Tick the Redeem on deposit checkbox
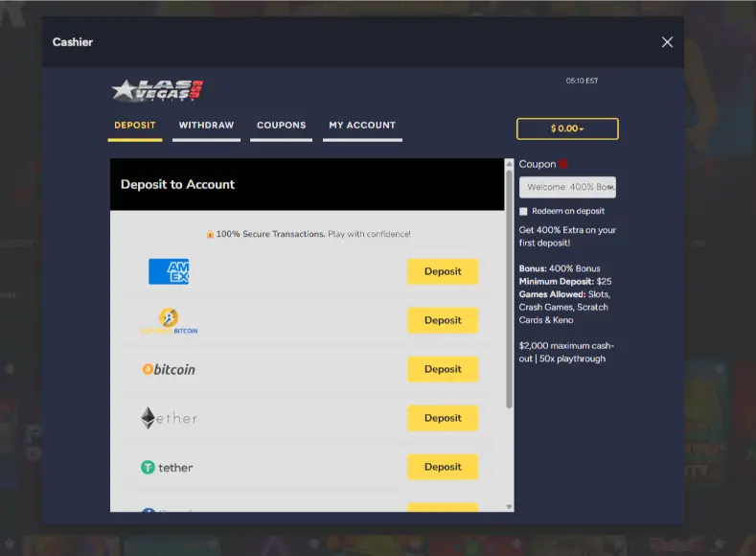This screenshot has height=556, width=756. (x=523, y=211)
